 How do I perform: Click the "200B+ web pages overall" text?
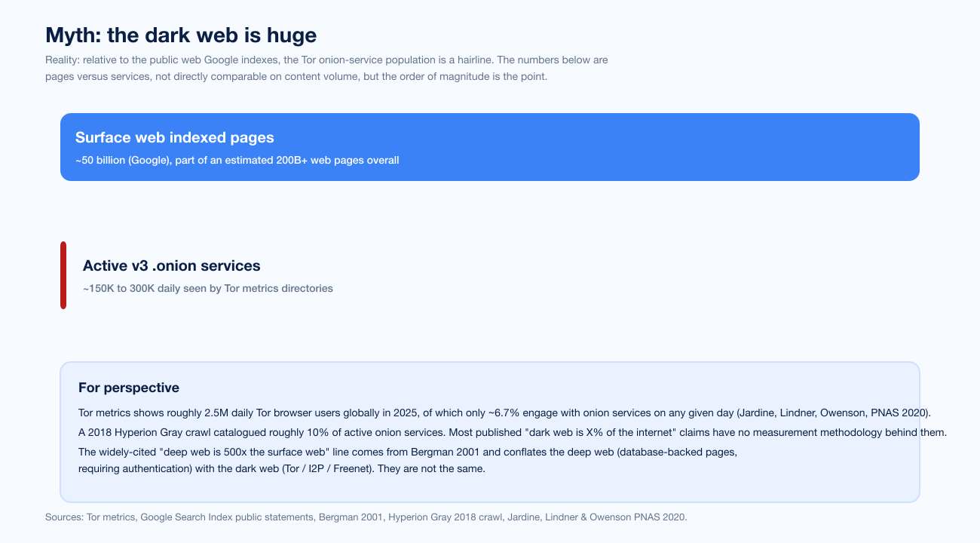(x=338, y=160)
